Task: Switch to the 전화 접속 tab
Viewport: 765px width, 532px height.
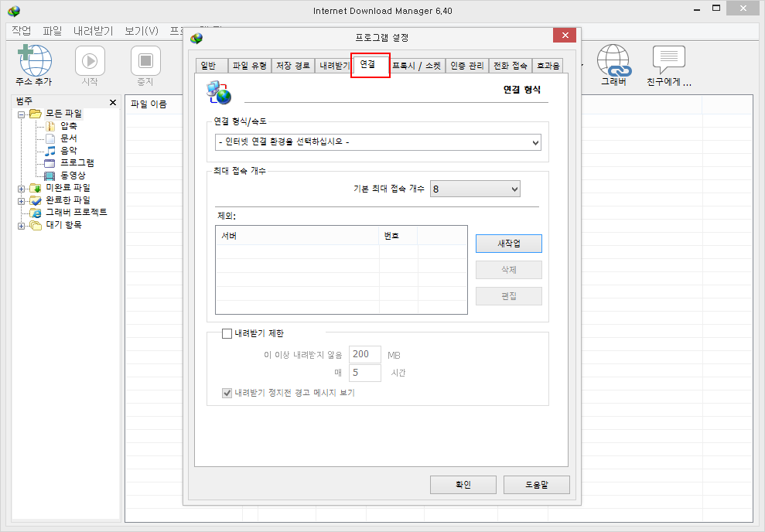Action: point(511,66)
